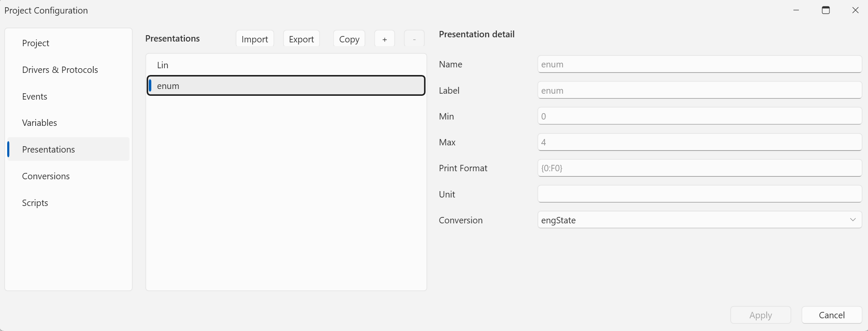Add a new presentation with plus button
Viewport: 868px width, 331px height.
click(384, 39)
